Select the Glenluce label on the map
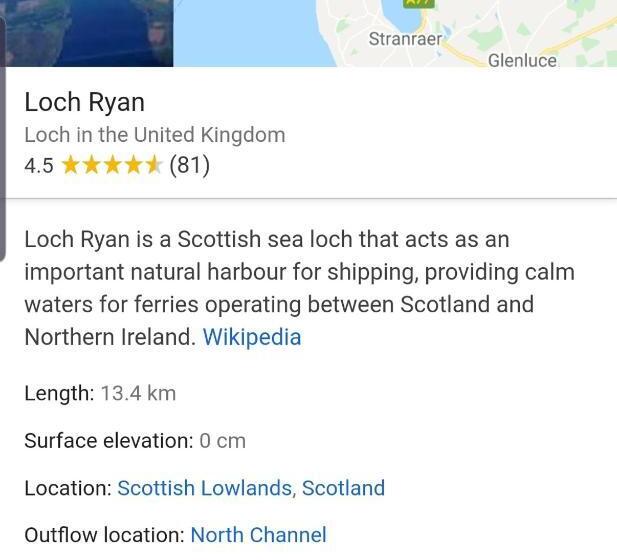Screen dimensions: 617x560 pos(522,60)
